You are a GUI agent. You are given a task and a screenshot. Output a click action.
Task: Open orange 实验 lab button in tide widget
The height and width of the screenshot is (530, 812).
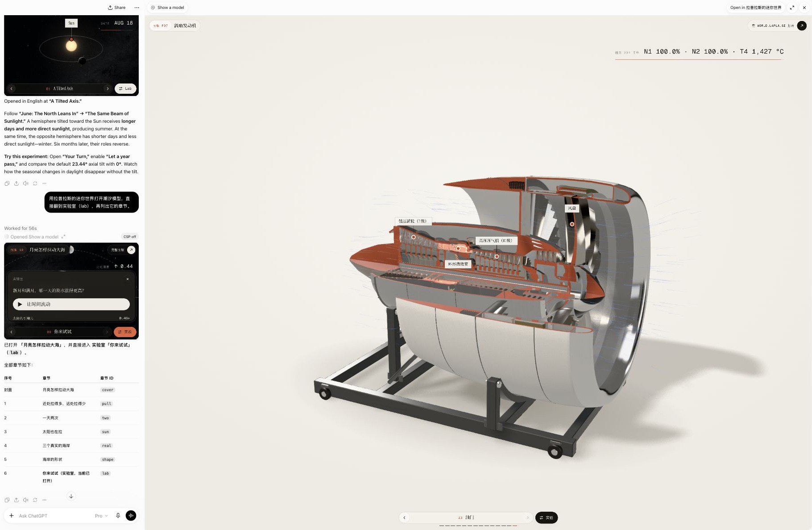pyautogui.click(x=125, y=332)
